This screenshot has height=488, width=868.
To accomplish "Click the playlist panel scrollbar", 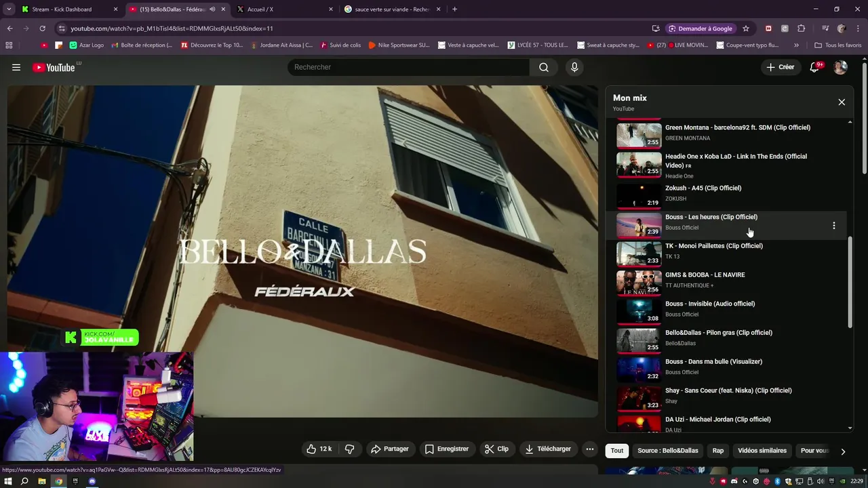I will [x=850, y=282].
